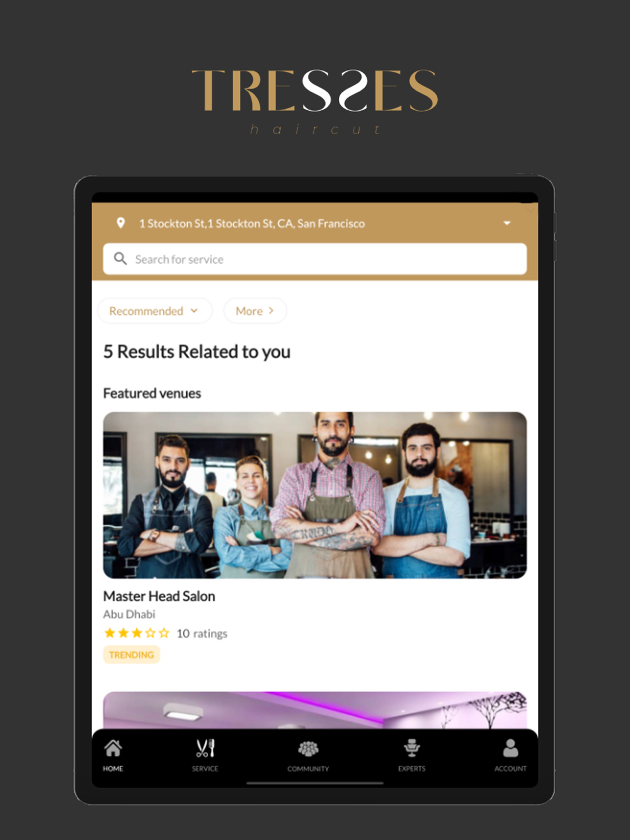This screenshot has width=630, height=840.
Task: Click the Master Head Salon star rating
Action: point(137,633)
